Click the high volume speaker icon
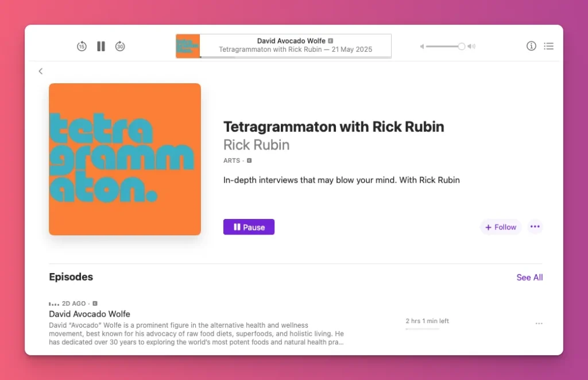 click(x=471, y=46)
